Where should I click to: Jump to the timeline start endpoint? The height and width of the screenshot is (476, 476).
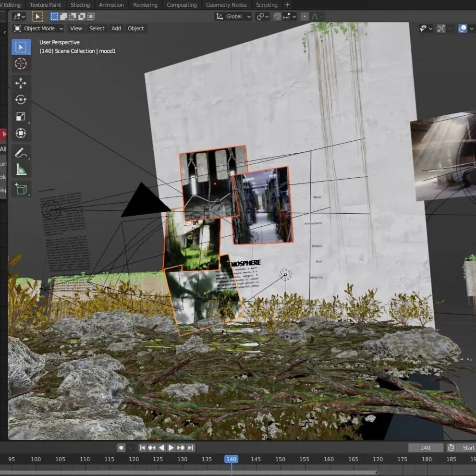143,448
